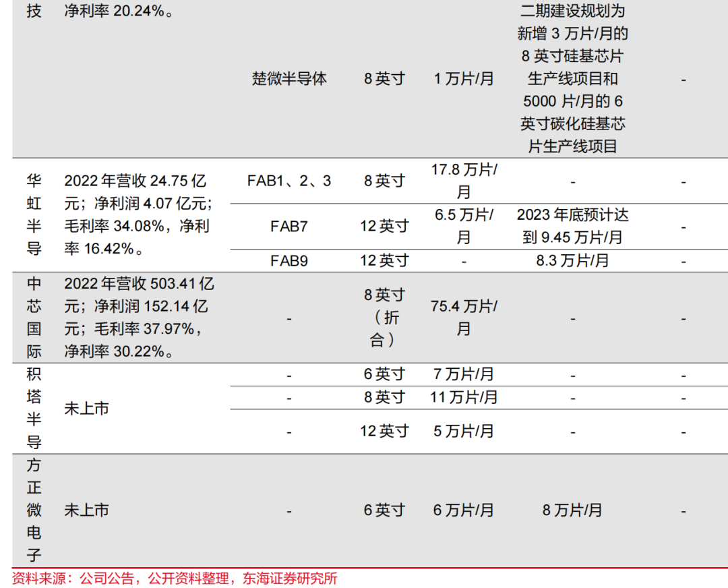Select the "FAB1、2、3" cell

[x=289, y=181]
